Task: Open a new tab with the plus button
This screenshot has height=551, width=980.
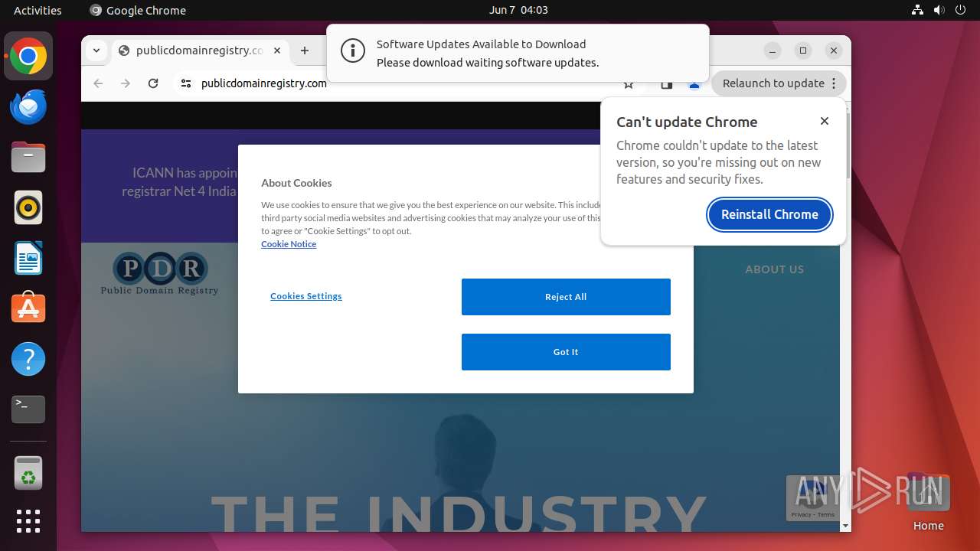Action: coord(305,51)
